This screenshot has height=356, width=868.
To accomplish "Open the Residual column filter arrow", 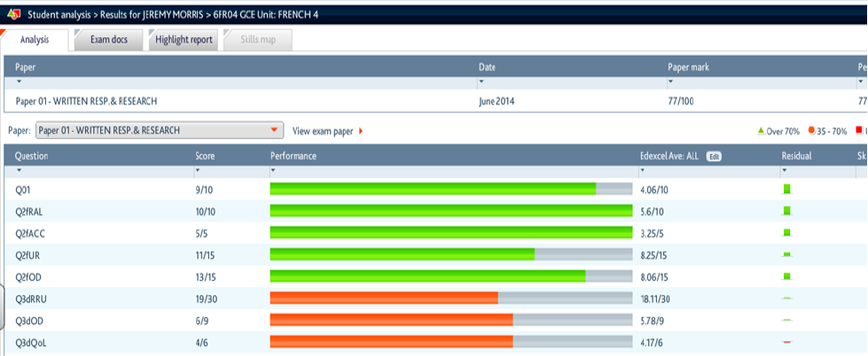I will point(785,170).
